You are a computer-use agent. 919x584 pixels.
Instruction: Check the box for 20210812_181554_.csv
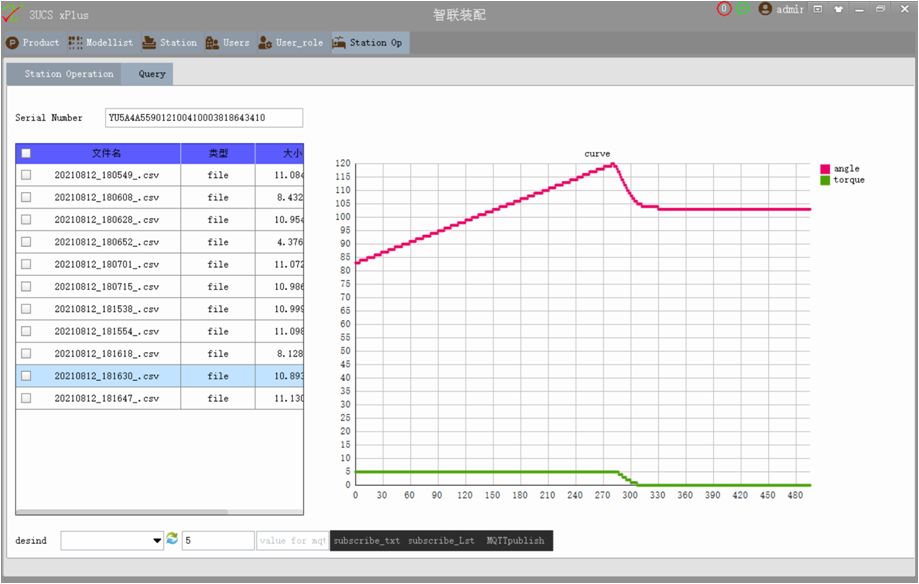tap(26, 331)
